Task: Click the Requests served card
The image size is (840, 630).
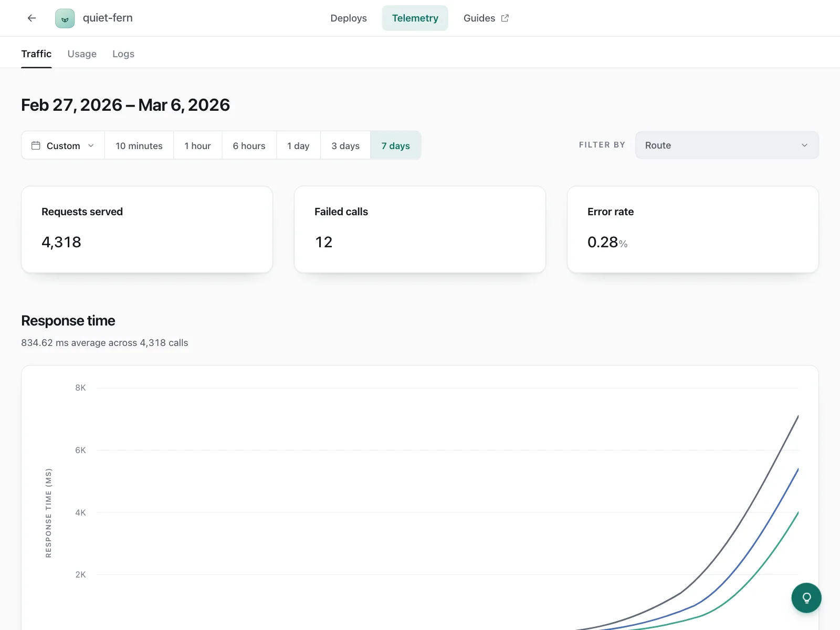Action: (147, 229)
